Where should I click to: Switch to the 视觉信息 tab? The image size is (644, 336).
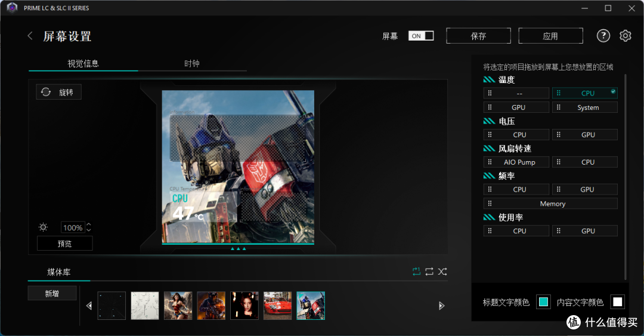(x=83, y=63)
